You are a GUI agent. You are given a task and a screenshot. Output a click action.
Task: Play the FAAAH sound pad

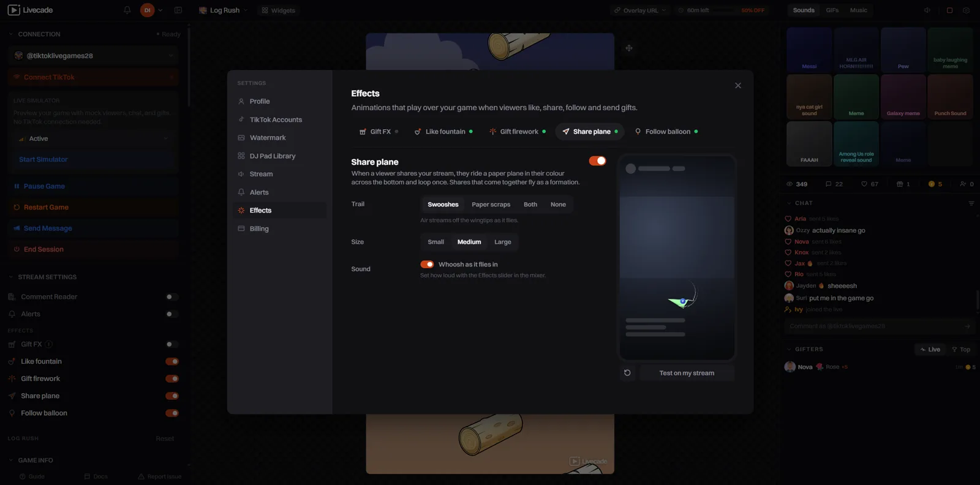click(x=809, y=144)
